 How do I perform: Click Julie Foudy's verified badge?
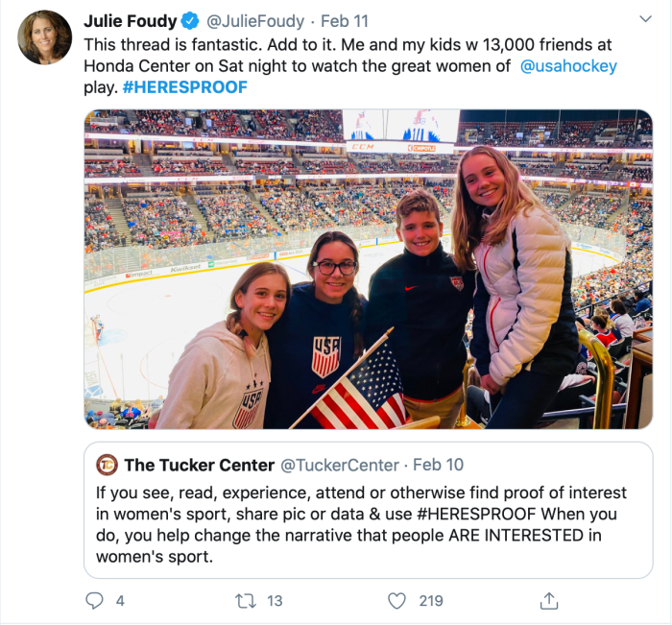[x=191, y=20]
